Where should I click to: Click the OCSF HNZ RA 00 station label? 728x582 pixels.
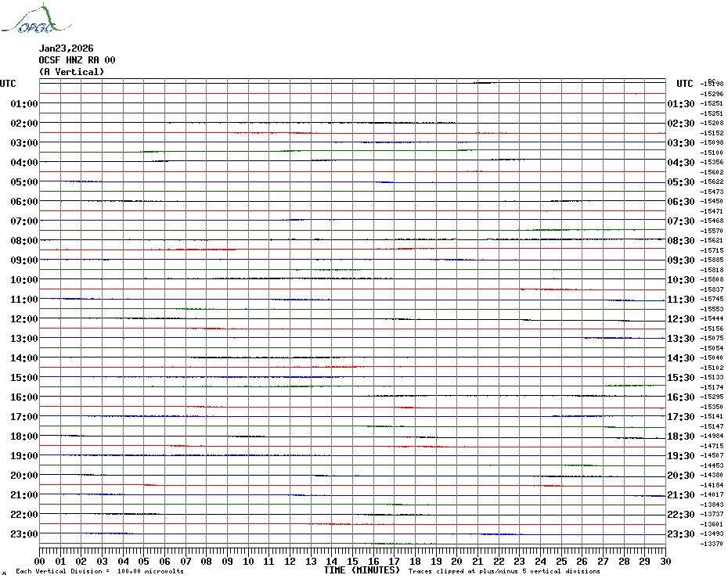pyautogui.click(x=77, y=60)
